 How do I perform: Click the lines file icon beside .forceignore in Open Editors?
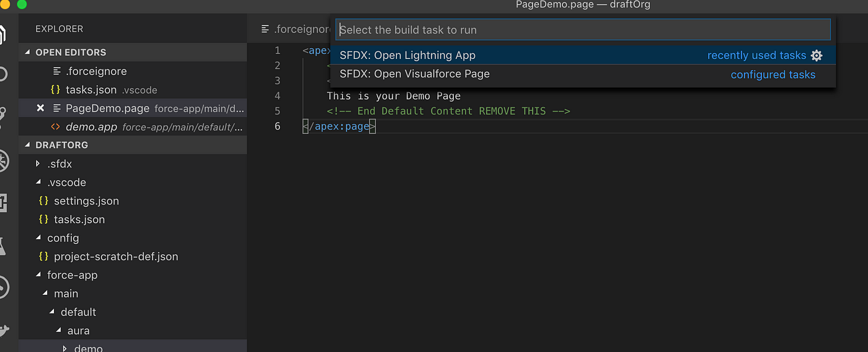click(x=57, y=71)
